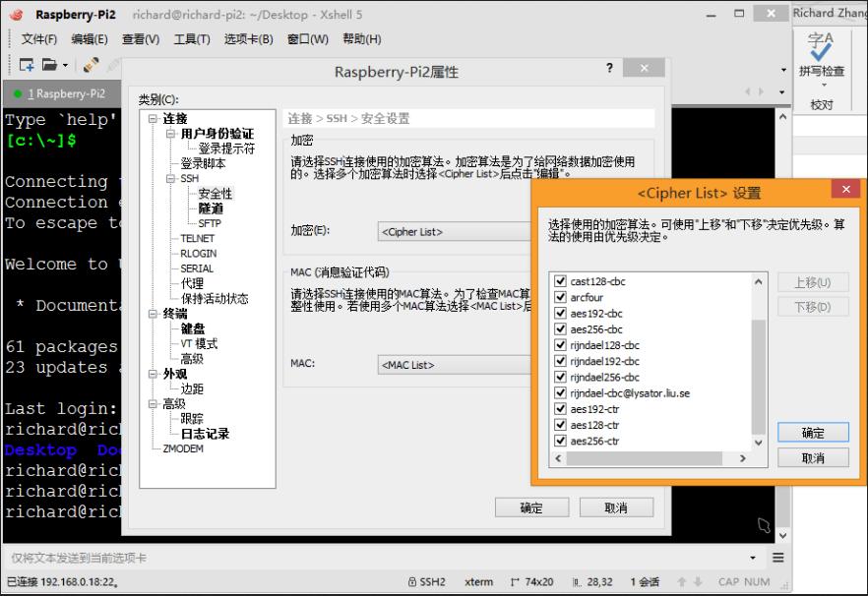Click the help question mark in properties dialog
The height and width of the screenshot is (596, 868).
pos(609,68)
